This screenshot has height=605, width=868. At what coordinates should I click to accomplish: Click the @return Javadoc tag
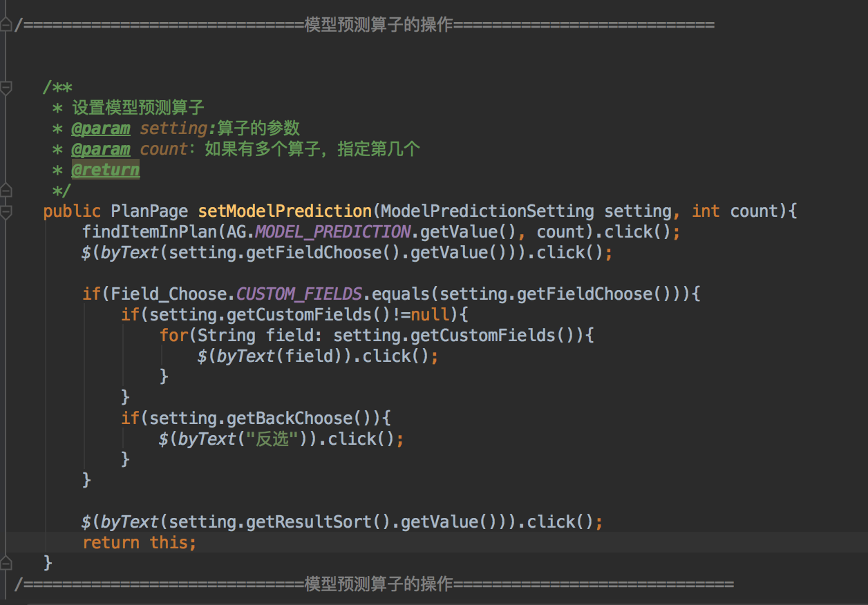point(106,170)
